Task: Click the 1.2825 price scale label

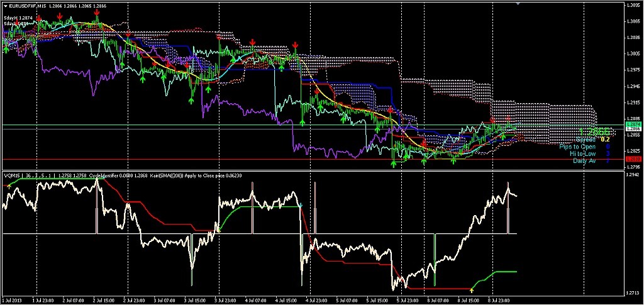Action: click(x=633, y=151)
